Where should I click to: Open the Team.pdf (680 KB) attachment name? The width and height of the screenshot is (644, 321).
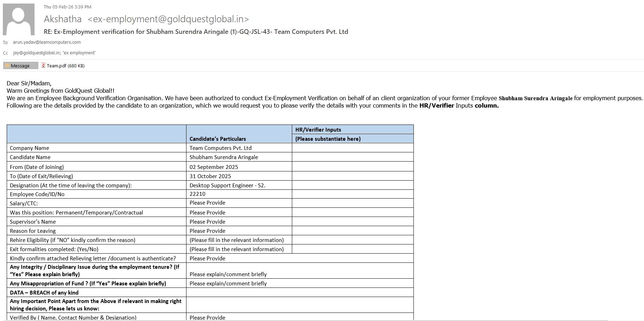point(66,66)
